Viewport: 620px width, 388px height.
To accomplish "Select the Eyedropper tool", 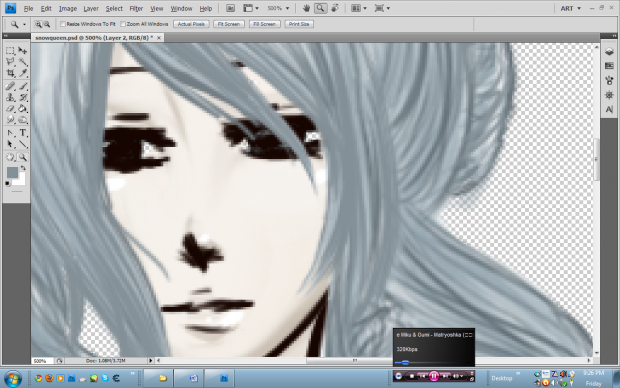I will coord(23,73).
